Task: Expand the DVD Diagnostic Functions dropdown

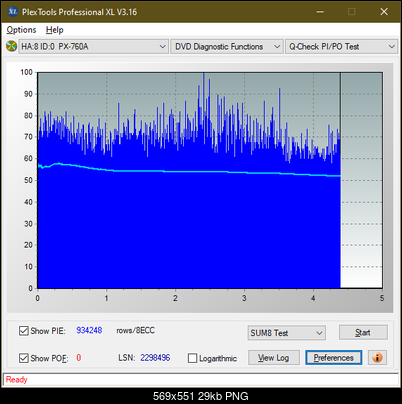Action: [x=227, y=47]
